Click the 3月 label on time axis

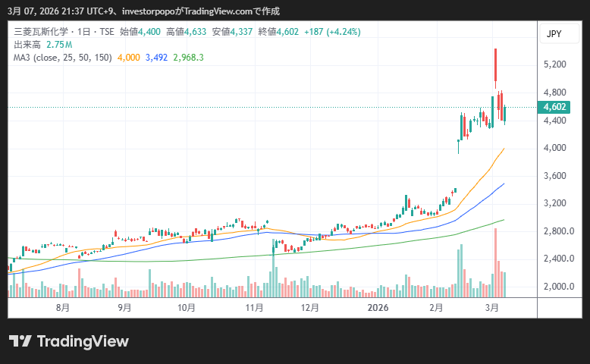[x=491, y=308]
